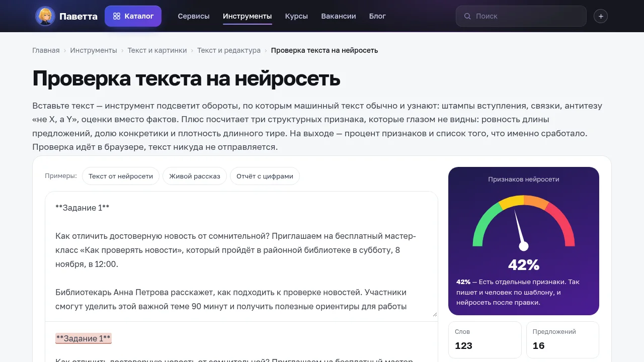The image size is (644, 362).
Task: Load the Отчёт с цифрами example
Action: (x=265, y=176)
